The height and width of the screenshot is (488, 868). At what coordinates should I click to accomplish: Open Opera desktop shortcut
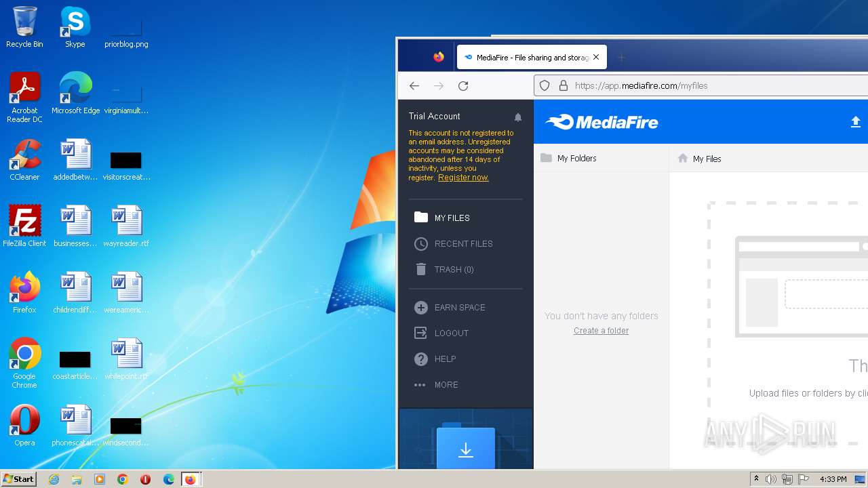point(24,426)
